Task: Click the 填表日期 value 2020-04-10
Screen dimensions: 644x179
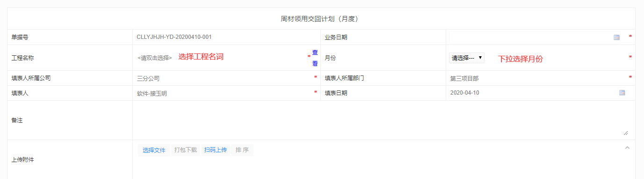Action: 465,93
